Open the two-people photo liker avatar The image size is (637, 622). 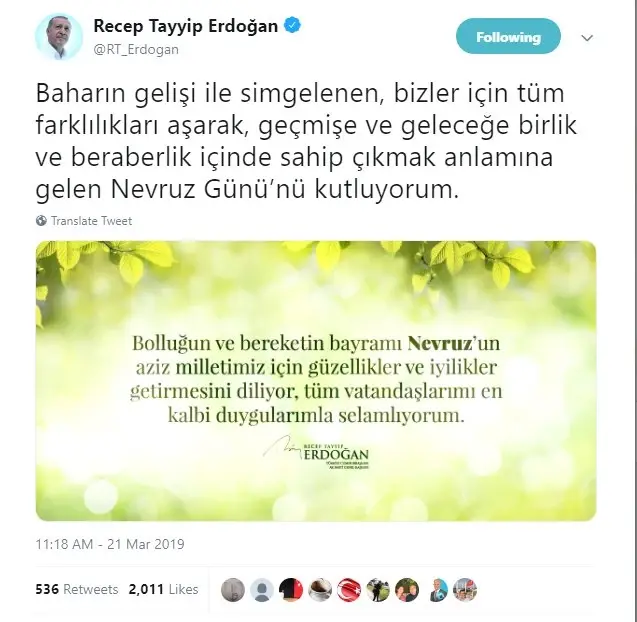tap(407, 589)
